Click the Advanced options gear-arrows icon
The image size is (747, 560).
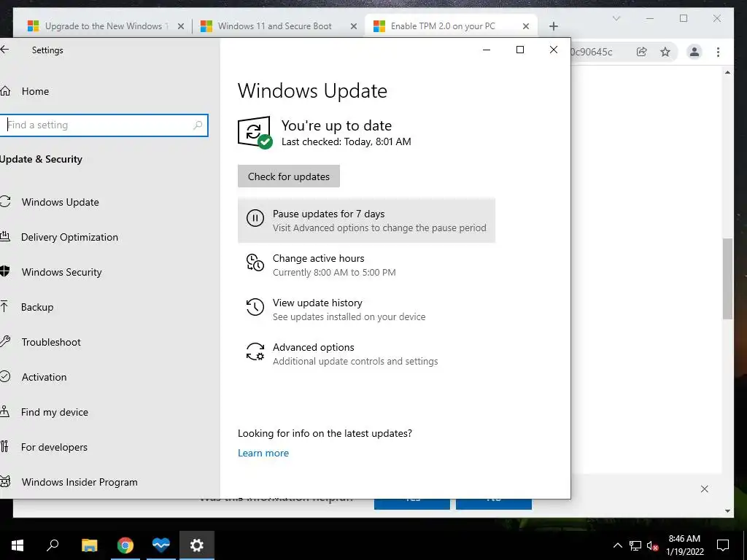point(255,351)
